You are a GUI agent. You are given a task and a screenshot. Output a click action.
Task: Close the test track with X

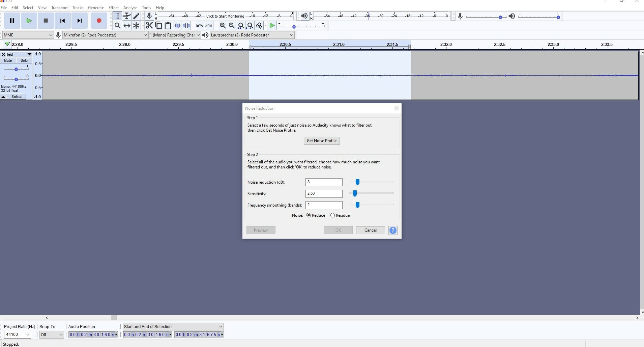pos(3,54)
